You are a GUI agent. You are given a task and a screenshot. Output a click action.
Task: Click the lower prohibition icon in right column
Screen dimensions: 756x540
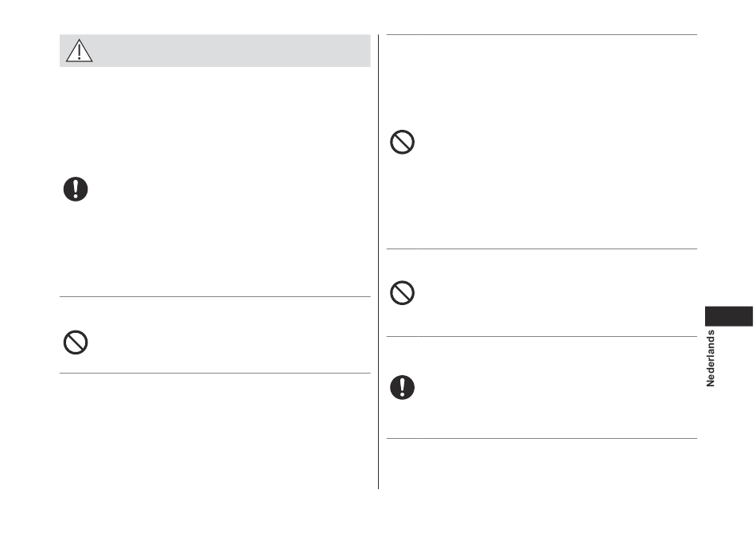pyautogui.click(x=402, y=293)
